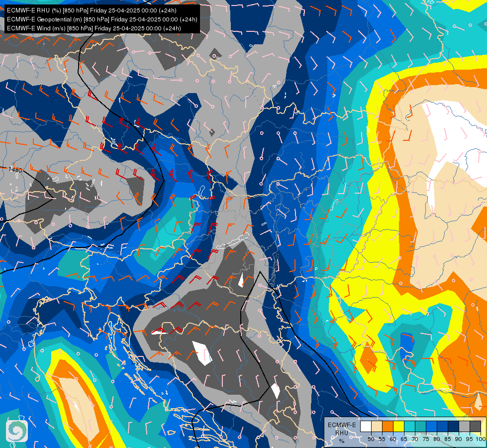Click the legend value 80
The height and width of the screenshot is (448, 487).
(437, 439)
